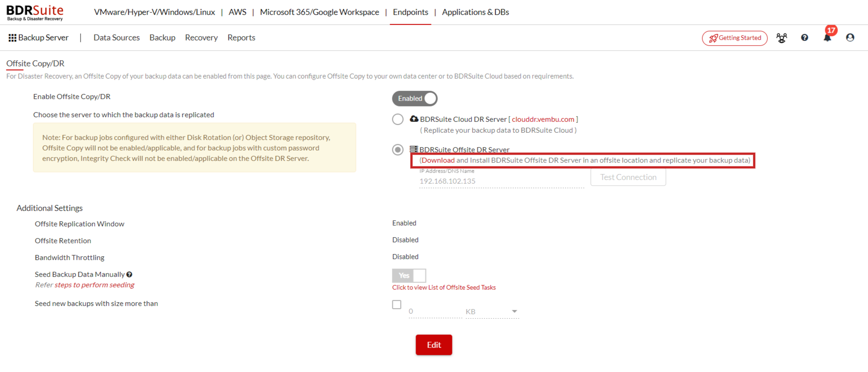Image resolution: width=868 pixels, height=372 pixels.
Task: Click the IP Address/DNS Name input field
Action: point(502,181)
